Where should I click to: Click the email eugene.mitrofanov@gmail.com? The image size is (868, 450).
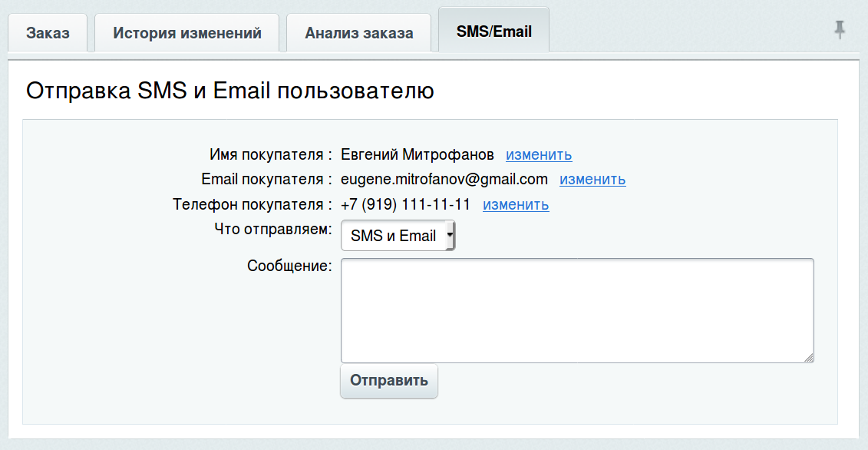tap(444, 180)
